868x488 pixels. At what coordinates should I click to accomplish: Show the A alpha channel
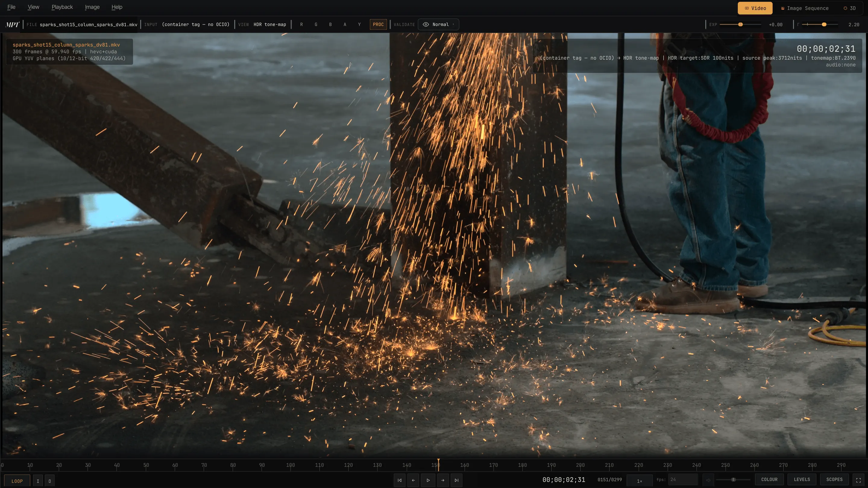click(x=345, y=25)
